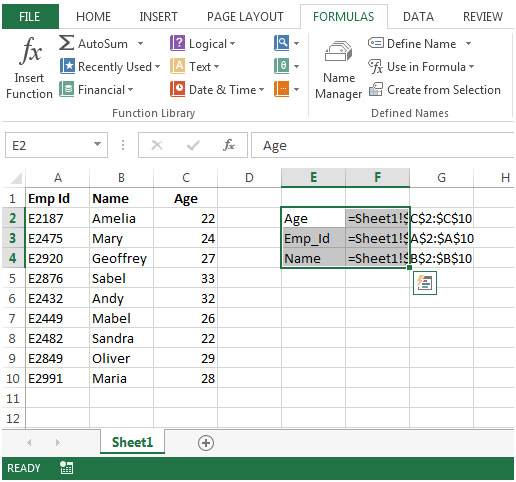Open Recently Used functions star icon

67,66
